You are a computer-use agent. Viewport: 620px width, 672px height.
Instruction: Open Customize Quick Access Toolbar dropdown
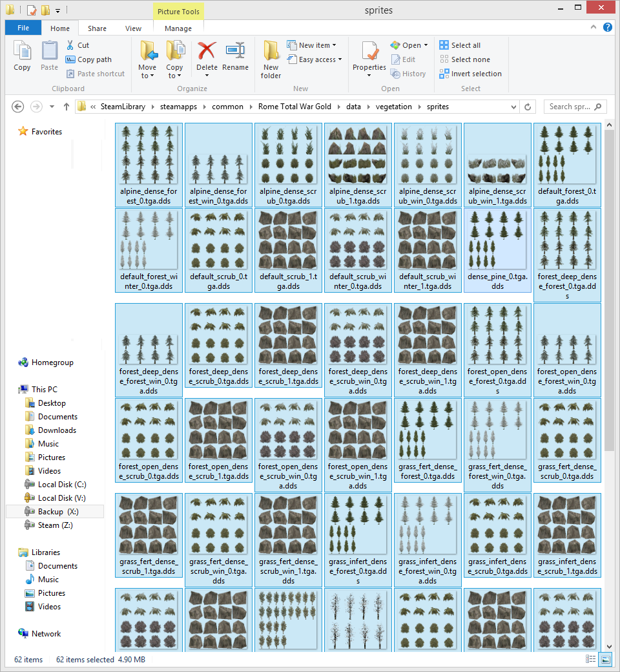coord(58,10)
